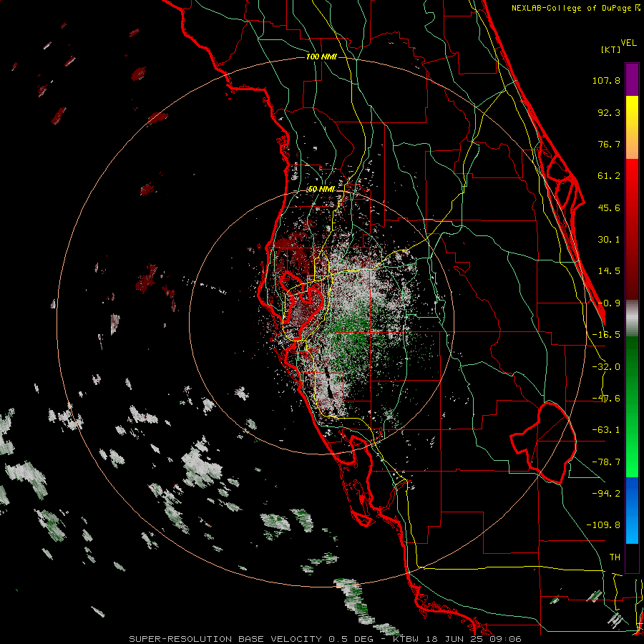644x644 pixels.
Task: Select the 30.1 value on the velocity scale
Action: point(609,240)
